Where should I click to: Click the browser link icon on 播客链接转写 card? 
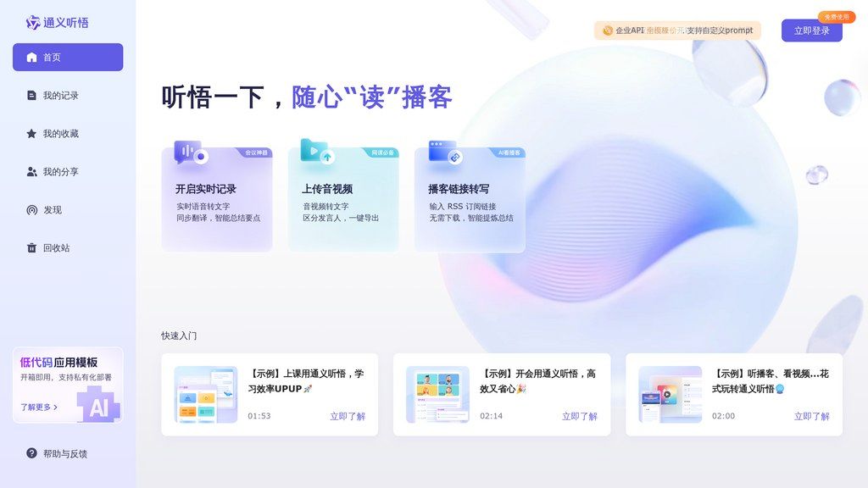(x=445, y=152)
